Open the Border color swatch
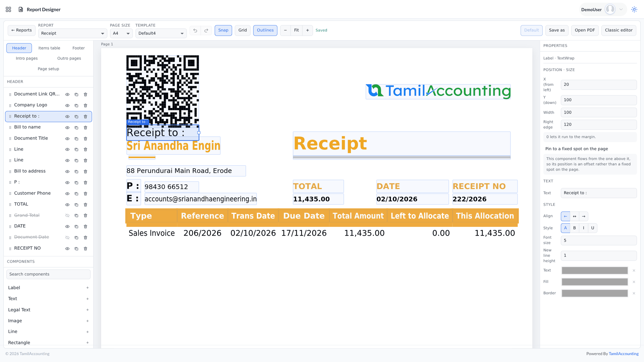The width and height of the screenshot is (644, 362). tap(595, 293)
